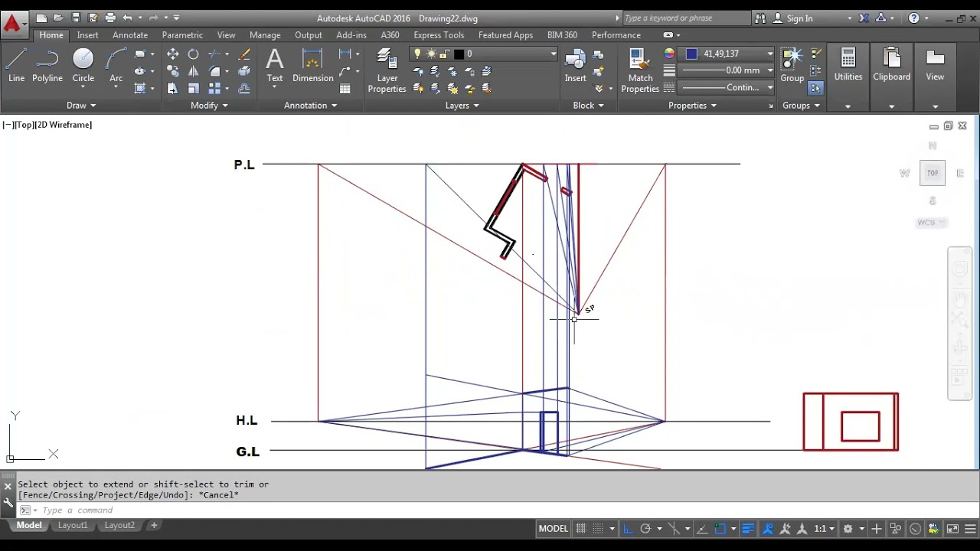980x551 pixels.
Task: Activate the Scale tool
Action: coord(194,89)
